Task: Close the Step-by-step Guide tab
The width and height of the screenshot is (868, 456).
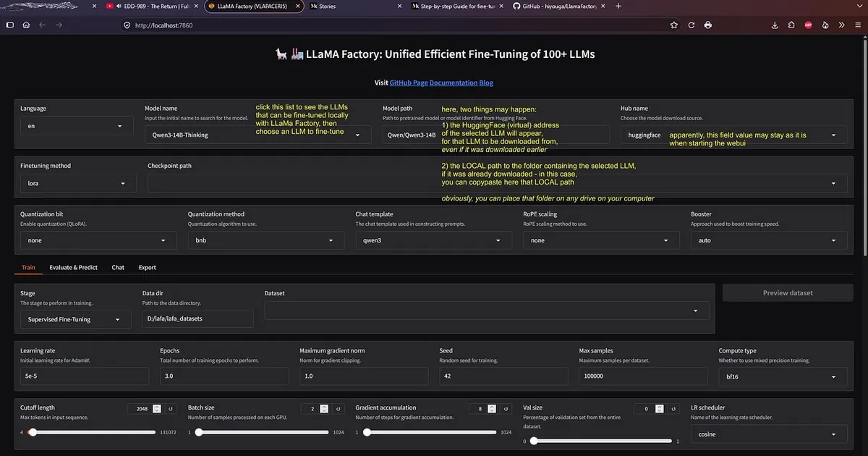Action: [x=502, y=6]
